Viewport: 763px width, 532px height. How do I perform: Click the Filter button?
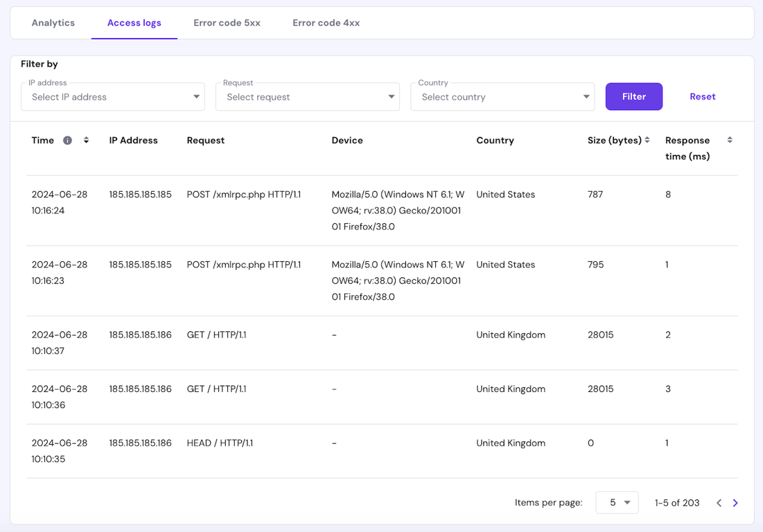click(633, 96)
